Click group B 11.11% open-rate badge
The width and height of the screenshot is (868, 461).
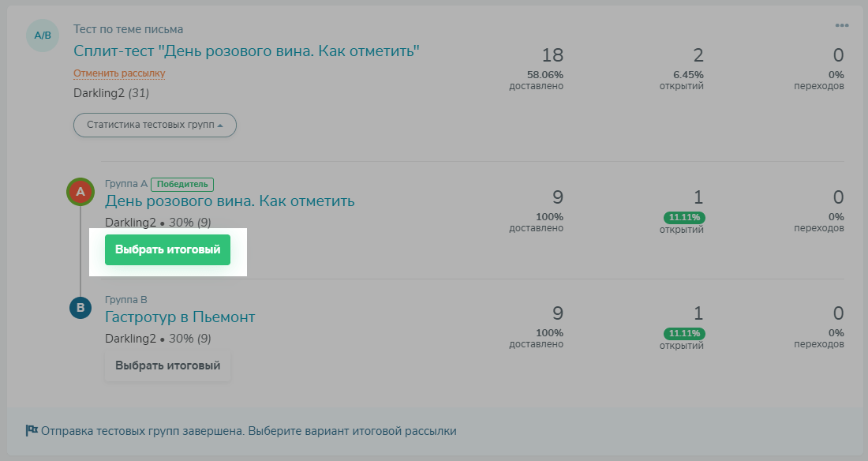tap(683, 333)
